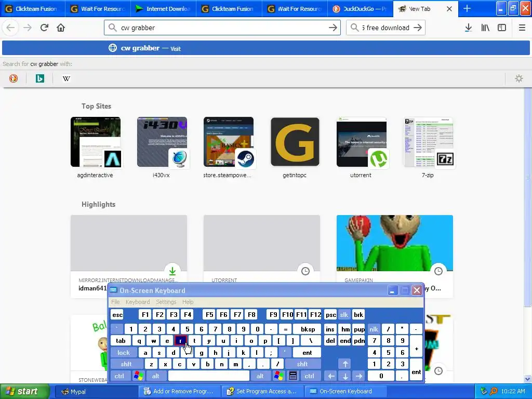
Task: Open the Settings menu in On-Screen Keyboard
Action: click(166, 302)
